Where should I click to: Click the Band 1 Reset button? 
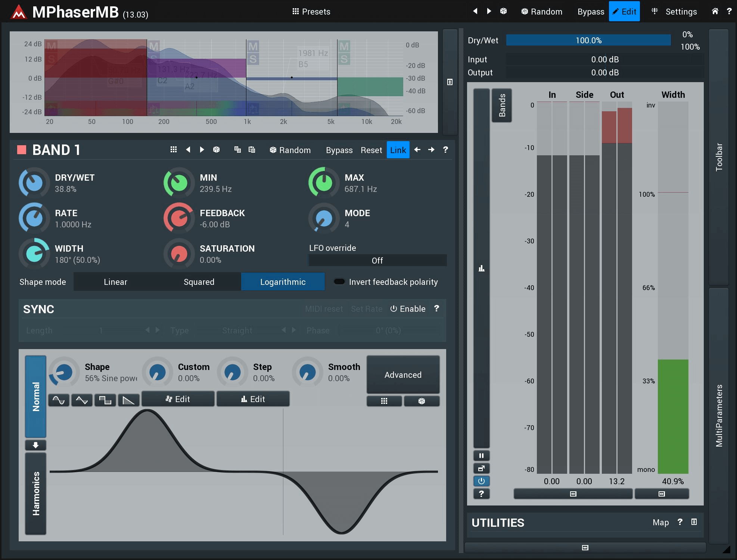click(x=371, y=150)
